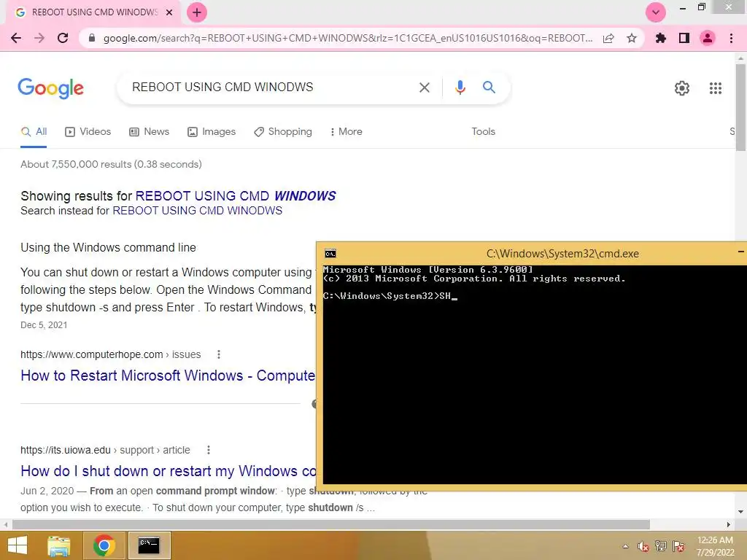Click the network tray icon
This screenshot has height=560, width=747.
pos(661,546)
